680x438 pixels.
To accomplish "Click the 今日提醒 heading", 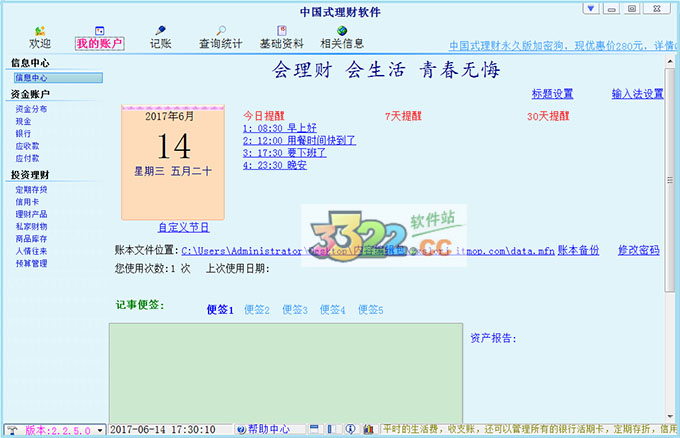I will pyautogui.click(x=264, y=116).
